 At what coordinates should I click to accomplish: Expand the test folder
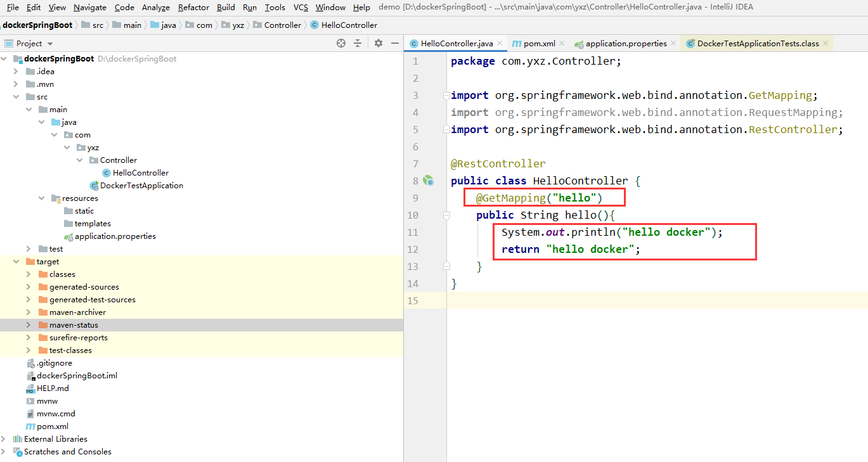coord(28,248)
